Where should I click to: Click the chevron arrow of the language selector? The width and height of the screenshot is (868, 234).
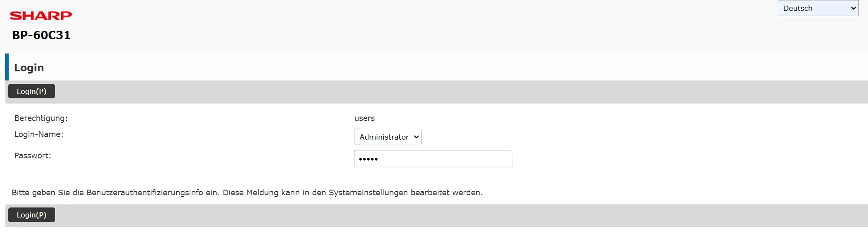(x=853, y=8)
